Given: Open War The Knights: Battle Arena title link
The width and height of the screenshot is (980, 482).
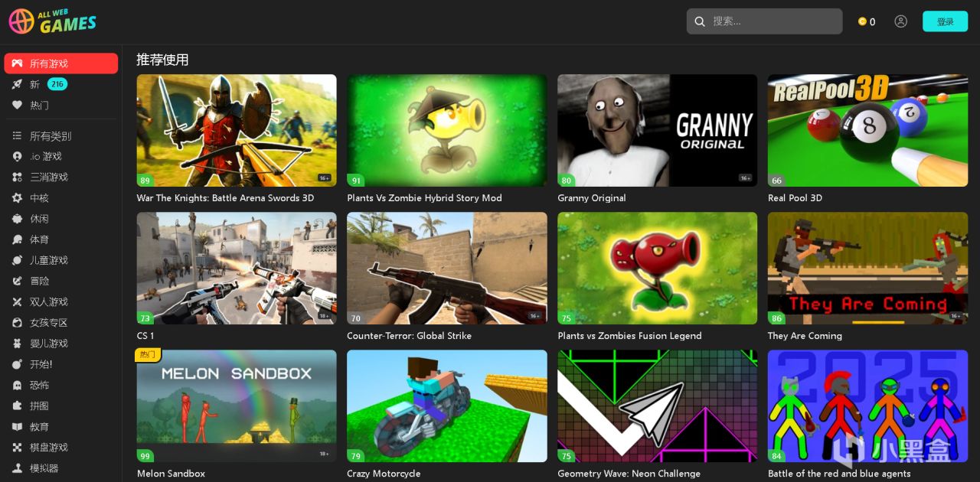Looking at the screenshot, I should point(225,197).
